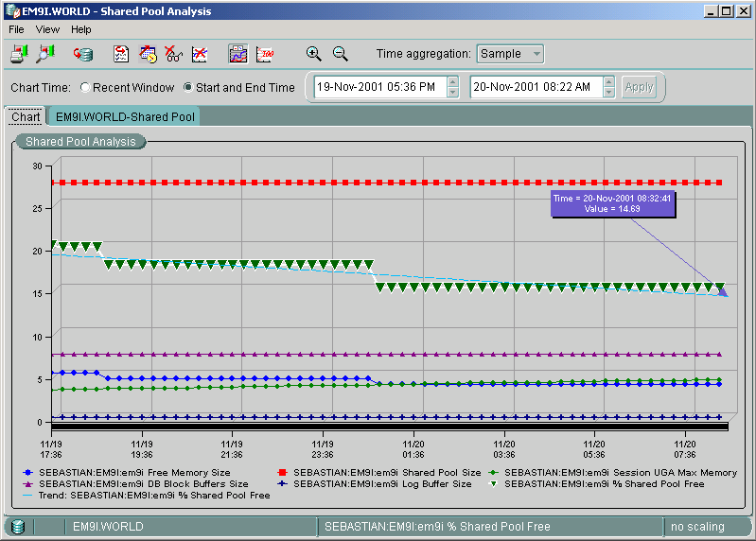Click Free Memory Size legend entry
This screenshot has height=541, width=756.
click(127, 473)
